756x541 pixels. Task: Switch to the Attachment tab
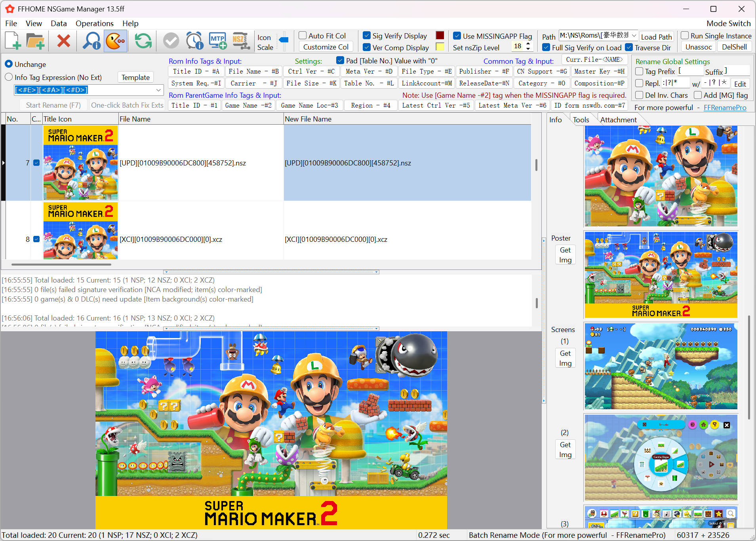(x=618, y=120)
